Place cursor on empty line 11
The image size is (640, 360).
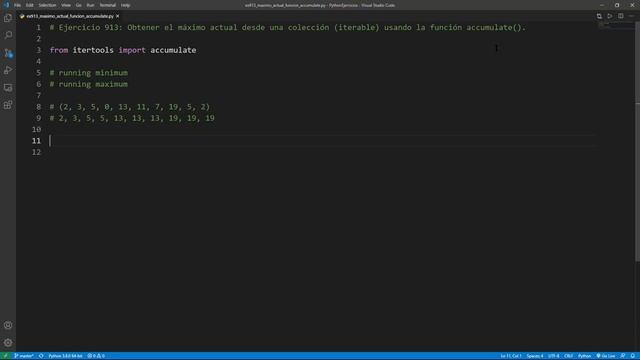click(x=322, y=141)
